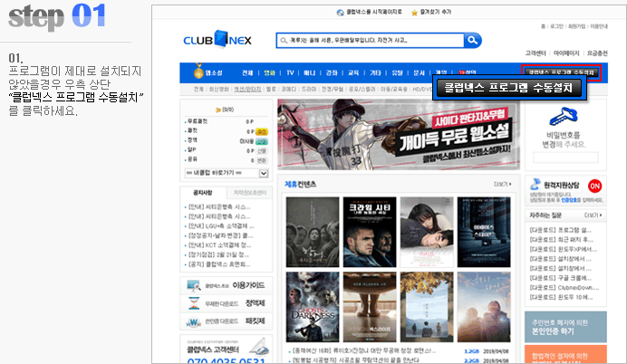Click the 원격지원상담 person icon
Viewport: 627px width, 364px height.
tap(535, 184)
